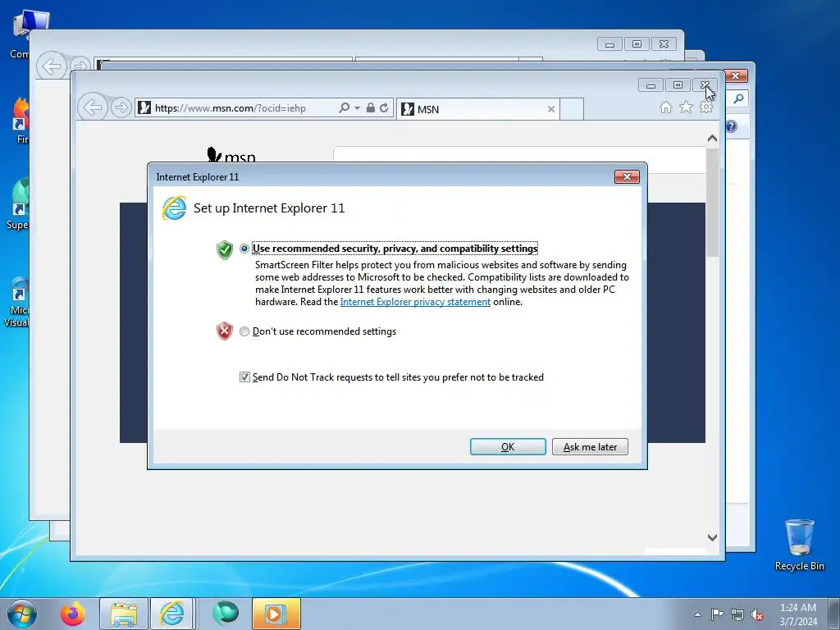This screenshot has width=840, height=630.
Task: Show hidden tray icons arrow
Action: pyautogui.click(x=697, y=614)
